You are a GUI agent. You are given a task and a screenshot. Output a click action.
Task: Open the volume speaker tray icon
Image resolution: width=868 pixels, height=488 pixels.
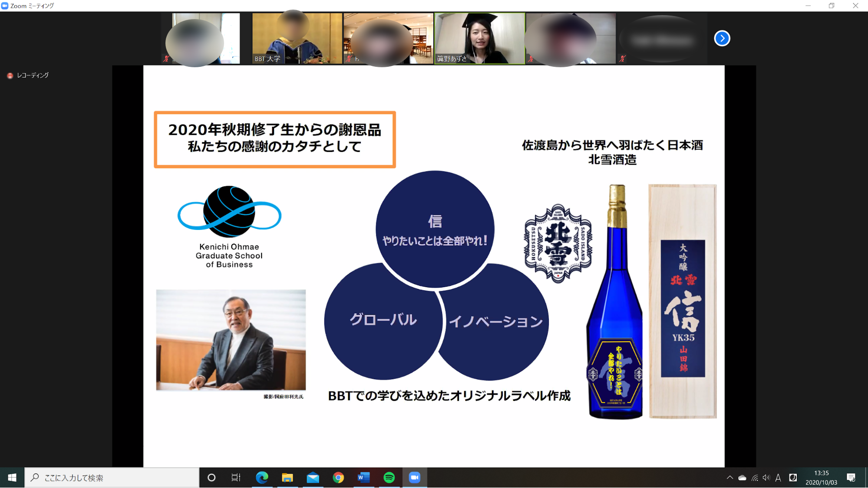coord(766,478)
